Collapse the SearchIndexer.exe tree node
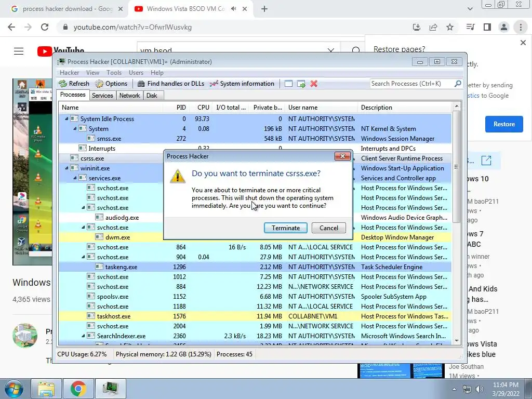 pos(83,336)
